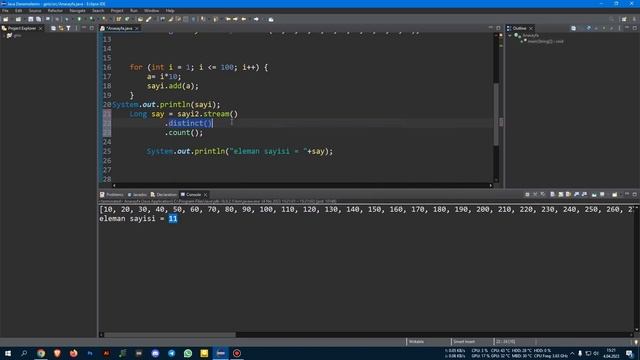Open the Run menu
This screenshot has width=640, height=360.
pos(133,11)
